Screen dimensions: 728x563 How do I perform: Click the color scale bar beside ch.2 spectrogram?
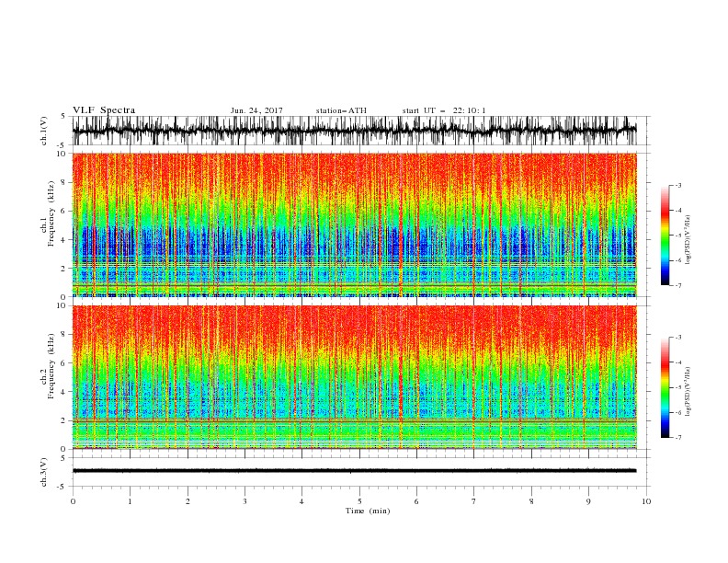point(665,387)
